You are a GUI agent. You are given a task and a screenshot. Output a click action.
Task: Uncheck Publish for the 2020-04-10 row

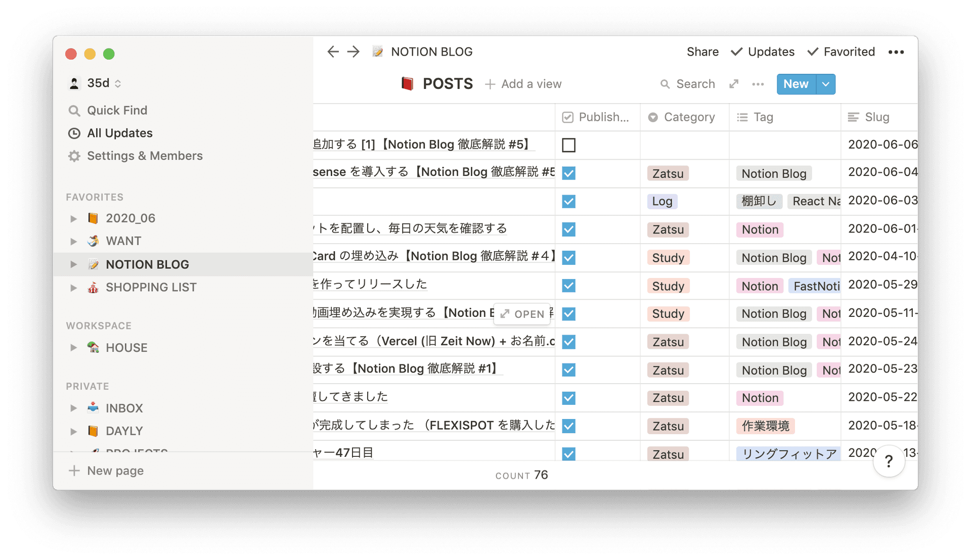pos(569,258)
